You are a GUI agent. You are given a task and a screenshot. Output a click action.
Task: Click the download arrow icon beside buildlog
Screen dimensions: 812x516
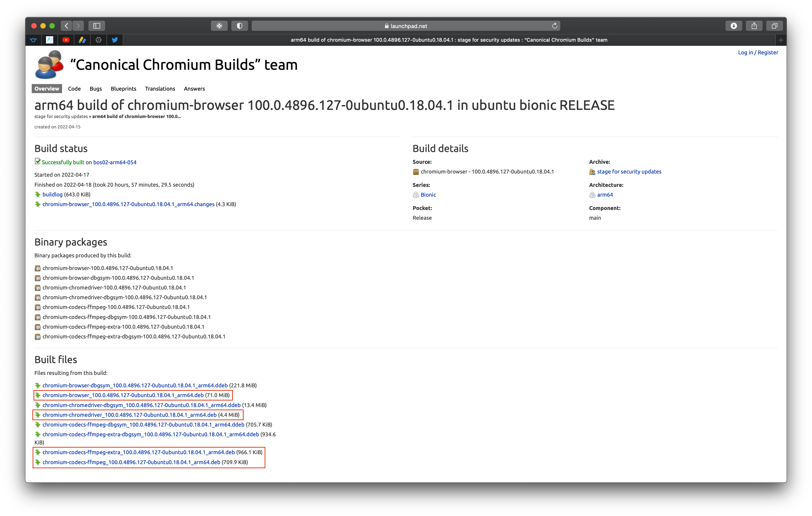tap(37, 195)
